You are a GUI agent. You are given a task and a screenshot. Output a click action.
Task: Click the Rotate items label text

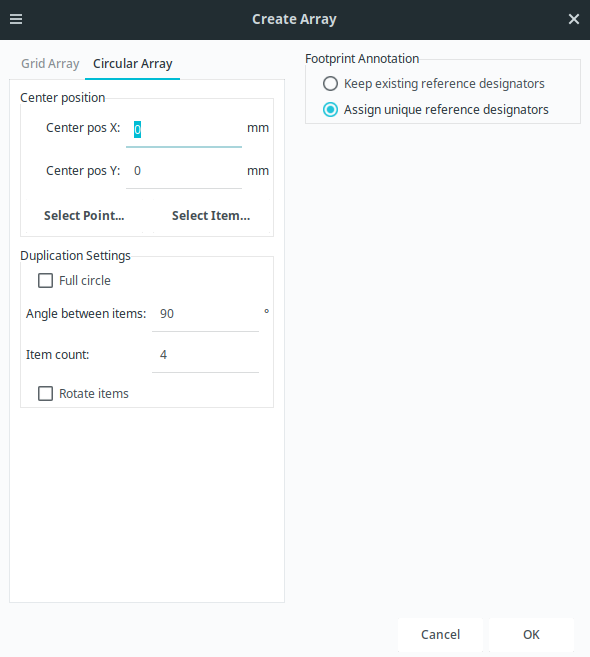(x=94, y=393)
